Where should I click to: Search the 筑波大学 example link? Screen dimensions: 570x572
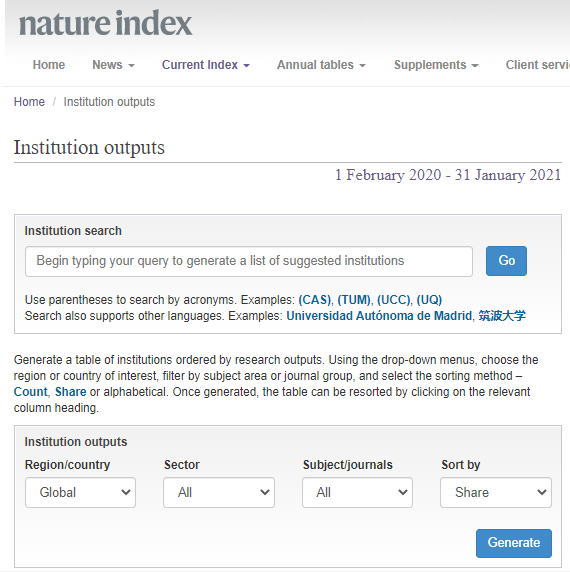502,316
